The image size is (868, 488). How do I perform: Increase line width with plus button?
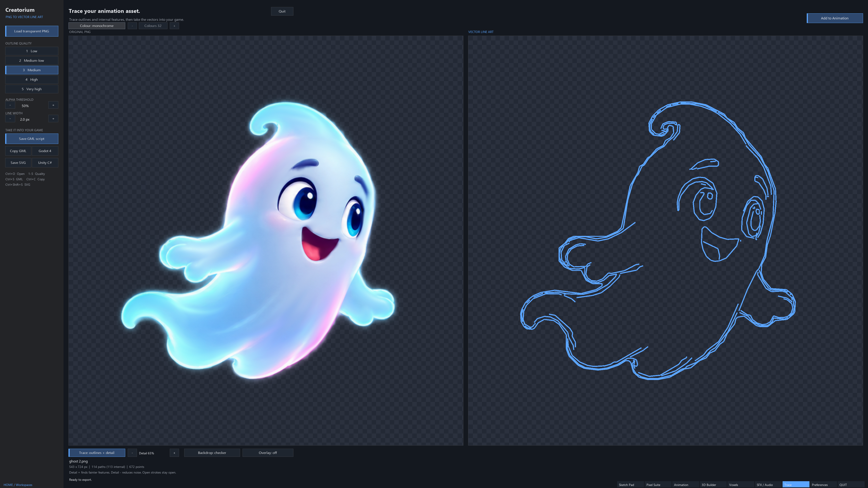tap(53, 119)
